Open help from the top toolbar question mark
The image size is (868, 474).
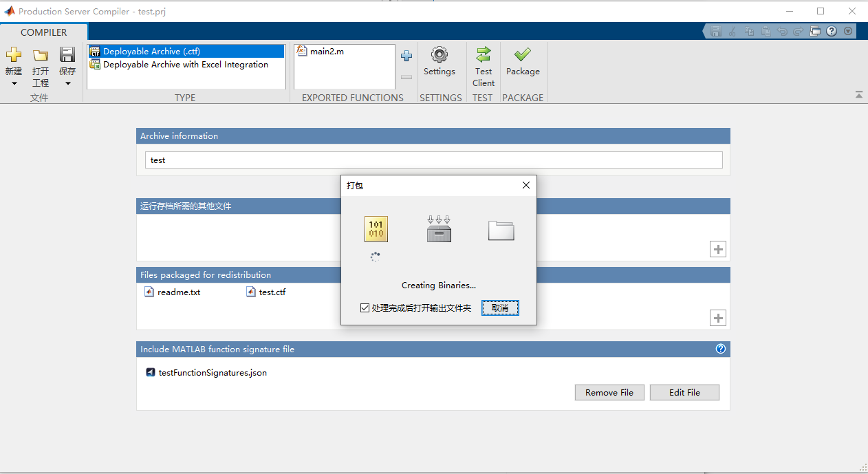pos(832,31)
